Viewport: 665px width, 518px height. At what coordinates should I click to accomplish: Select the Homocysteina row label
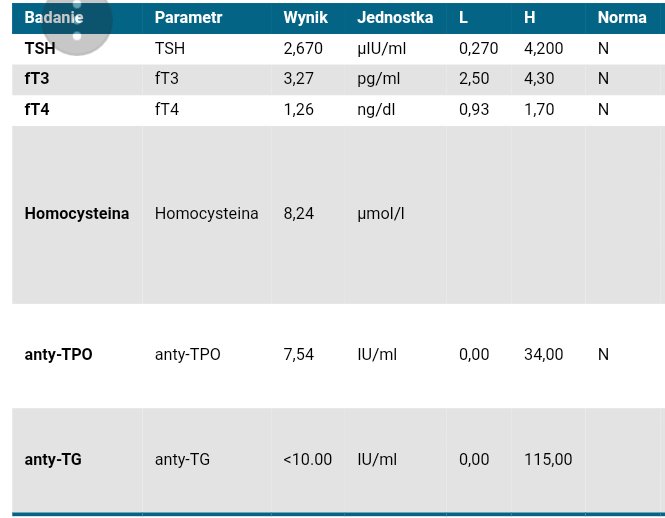click(76, 213)
